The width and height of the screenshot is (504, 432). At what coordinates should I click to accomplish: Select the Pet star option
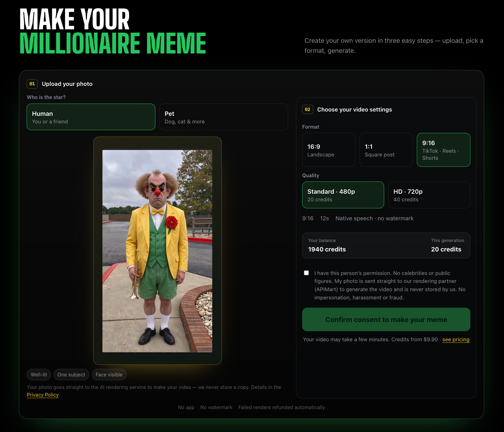[x=224, y=117]
